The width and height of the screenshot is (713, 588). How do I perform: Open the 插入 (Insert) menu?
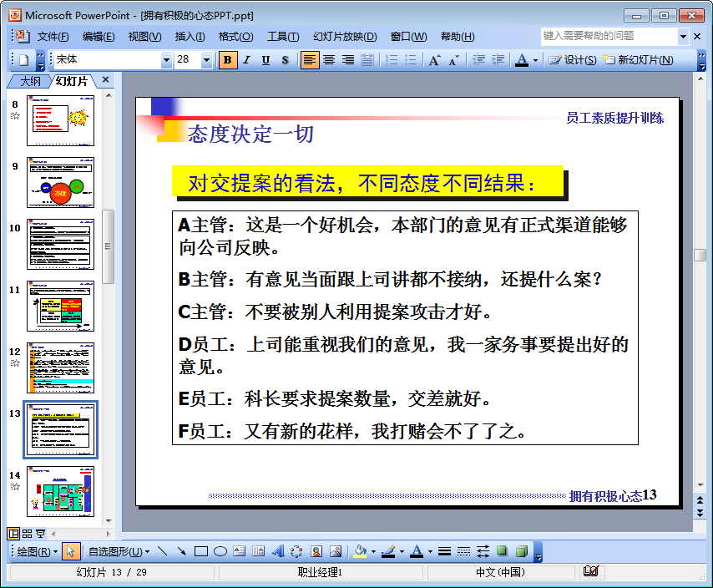click(x=190, y=37)
